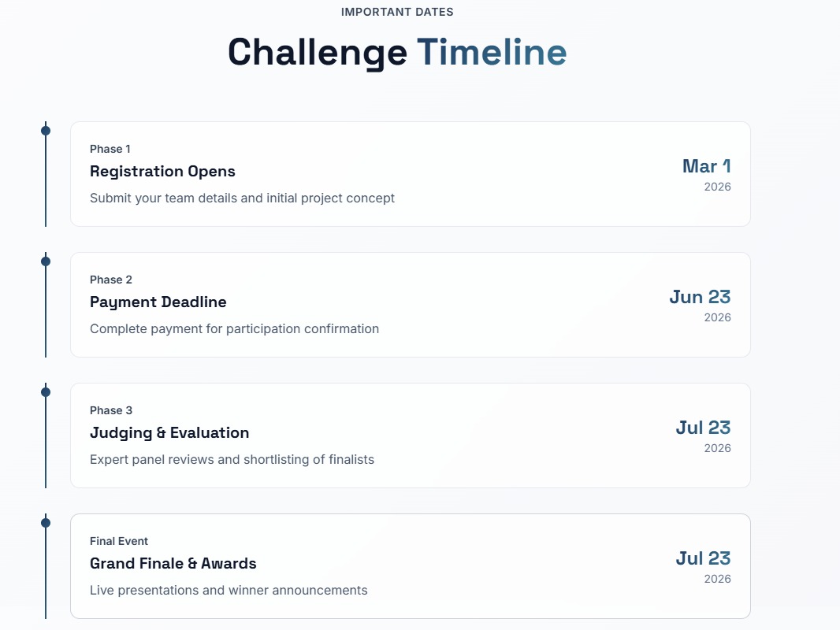The height and width of the screenshot is (630, 840).
Task: Click the Important Dates label
Action: point(397,12)
